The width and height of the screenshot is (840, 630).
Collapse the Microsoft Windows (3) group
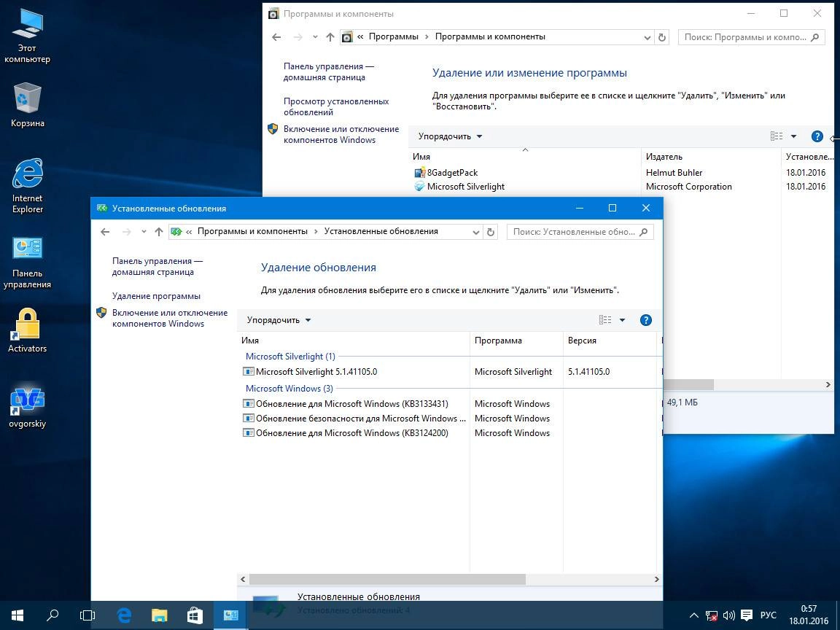[x=289, y=389]
